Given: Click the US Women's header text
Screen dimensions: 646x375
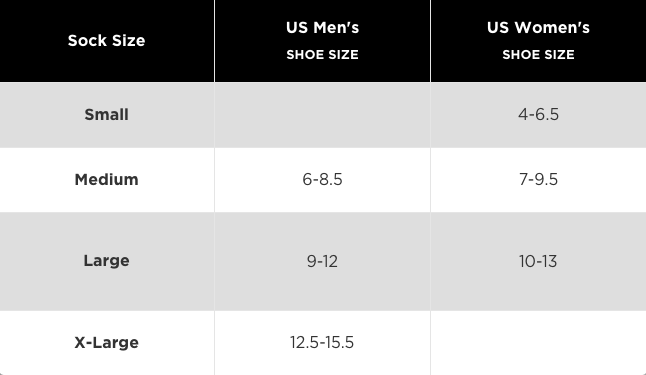Looking at the screenshot, I should pos(538,28).
